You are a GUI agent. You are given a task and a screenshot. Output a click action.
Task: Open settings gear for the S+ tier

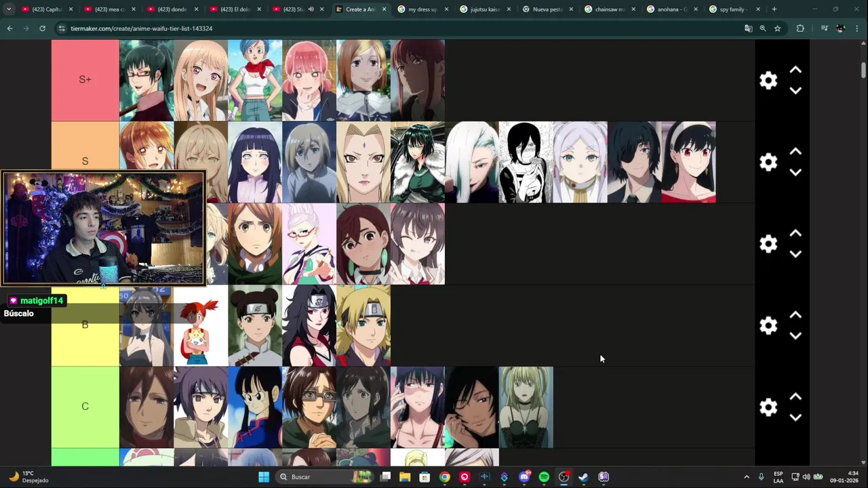[x=768, y=81]
